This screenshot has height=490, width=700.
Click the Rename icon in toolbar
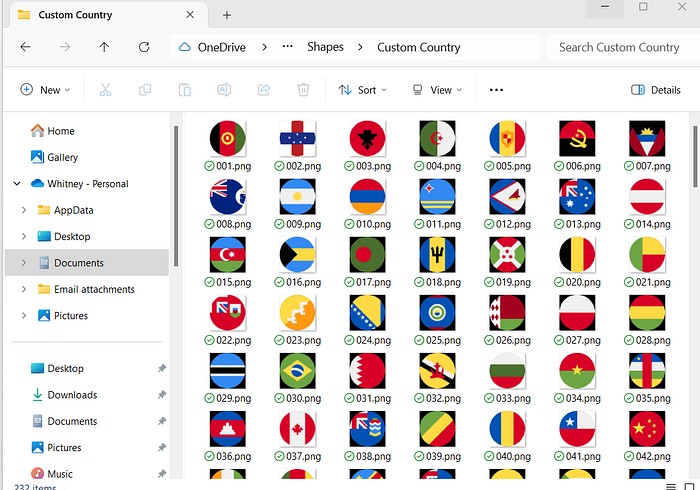tap(224, 90)
